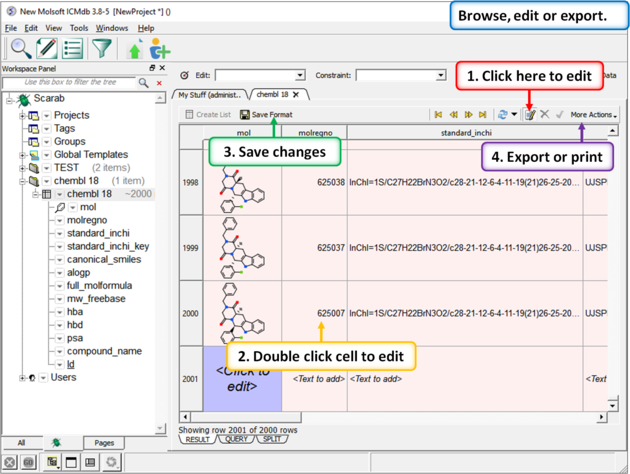
Task: Jump to the last row navigation arrow
Action: click(x=483, y=115)
